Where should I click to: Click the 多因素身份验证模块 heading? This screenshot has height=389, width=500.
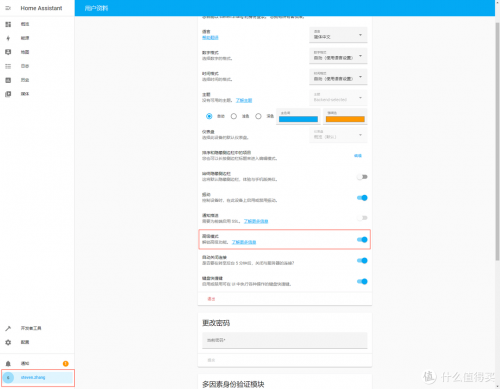click(x=233, y=384)
